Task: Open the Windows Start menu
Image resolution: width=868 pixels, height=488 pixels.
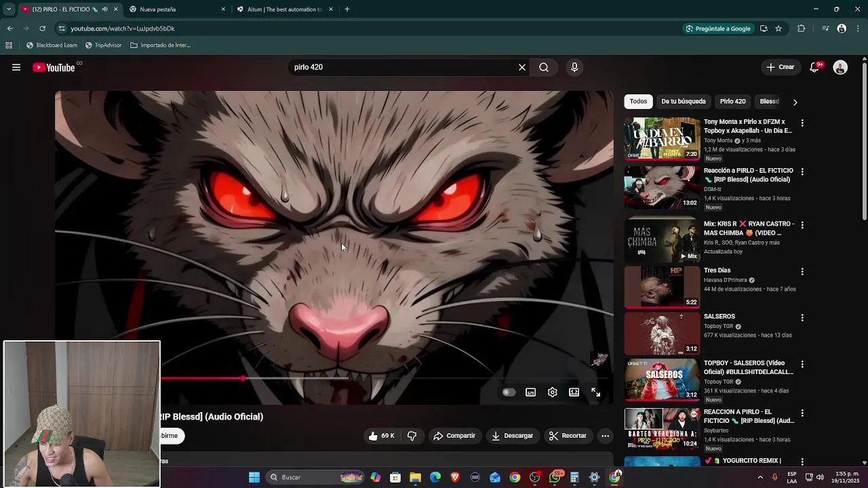Action: pyautogui.click(x=254, y=477)
